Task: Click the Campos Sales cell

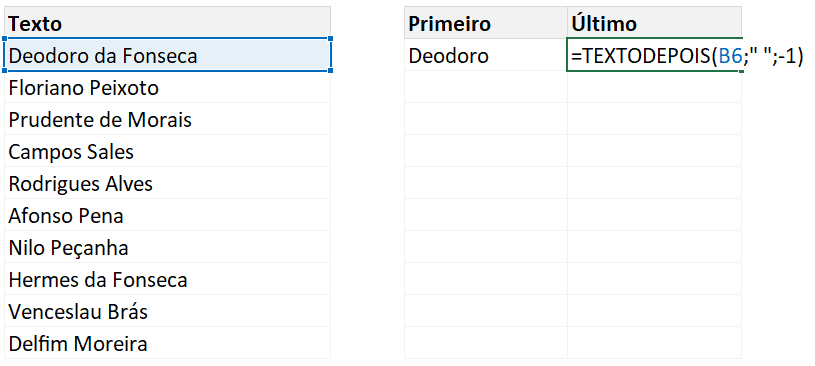Action: [x=167, y=151]
